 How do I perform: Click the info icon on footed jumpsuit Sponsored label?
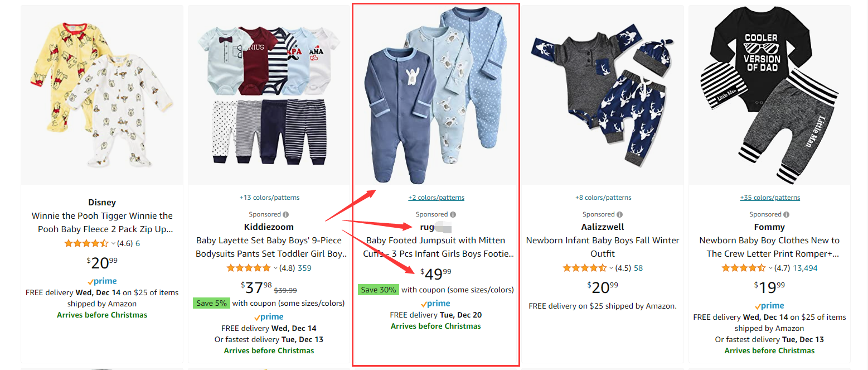tap(453, 215)
